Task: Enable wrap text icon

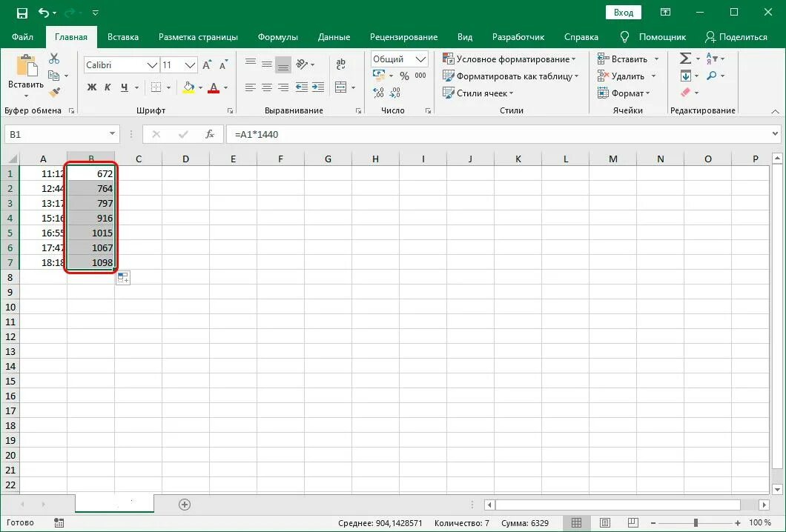Action: tap(341, 64)
